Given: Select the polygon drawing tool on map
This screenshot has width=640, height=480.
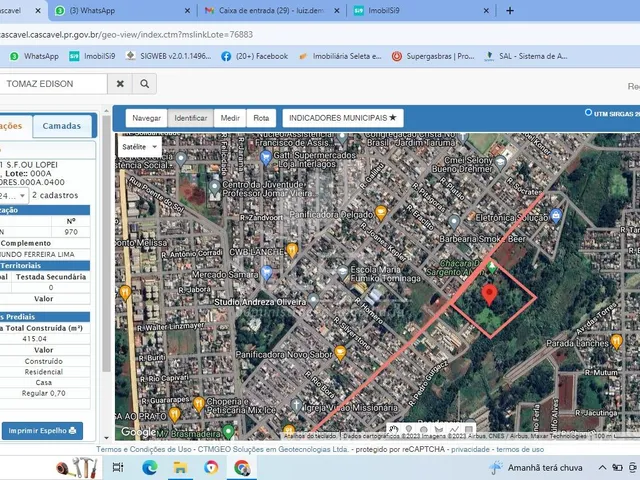Looking at the screenshot, I should click(439, 429).
